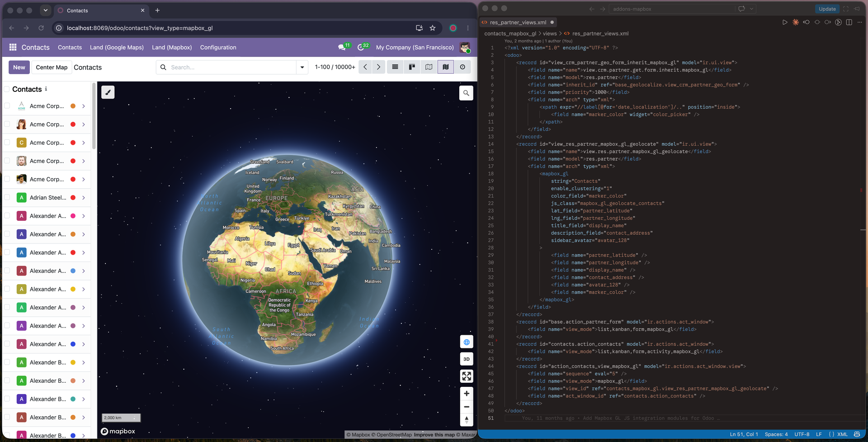Viewport: 868px width, 442px height.
Task: Toggle the globe projection button on map
Action: 467,342
